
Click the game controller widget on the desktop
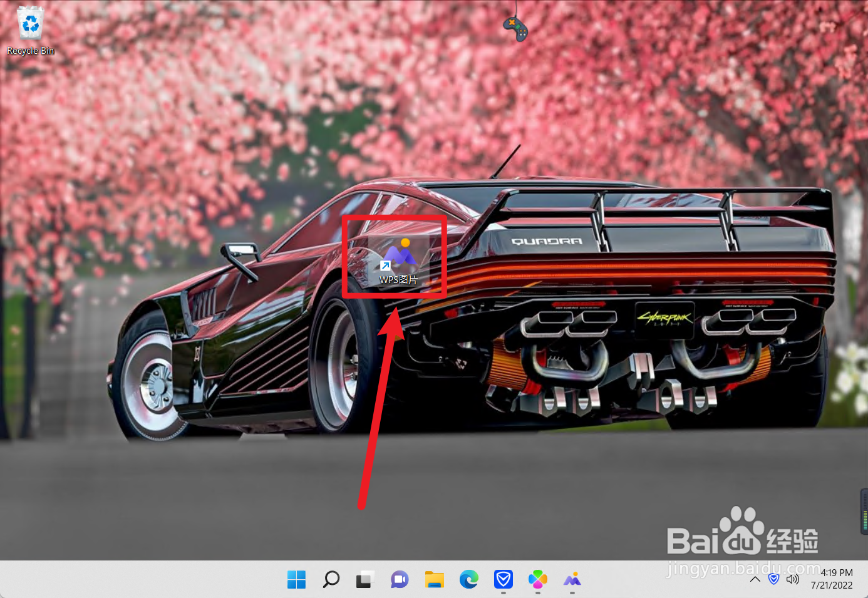coord(515,28)
